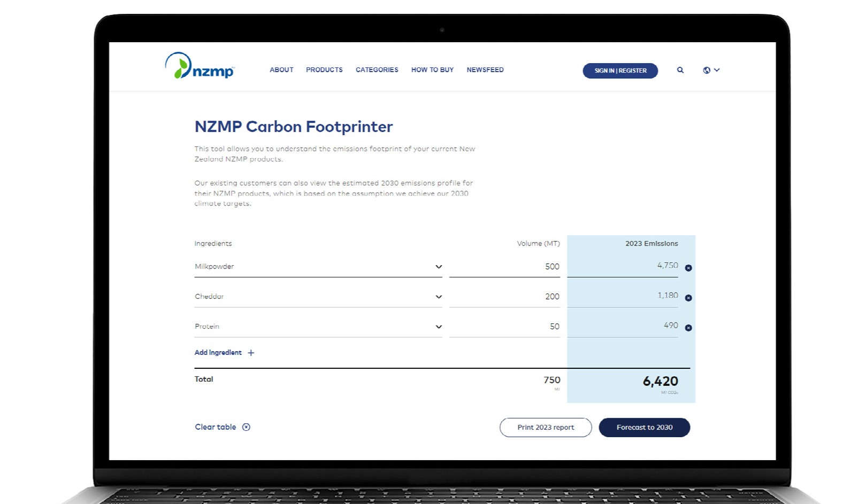
Task: Click the Ingredients column header
Action: click(213, 244)
